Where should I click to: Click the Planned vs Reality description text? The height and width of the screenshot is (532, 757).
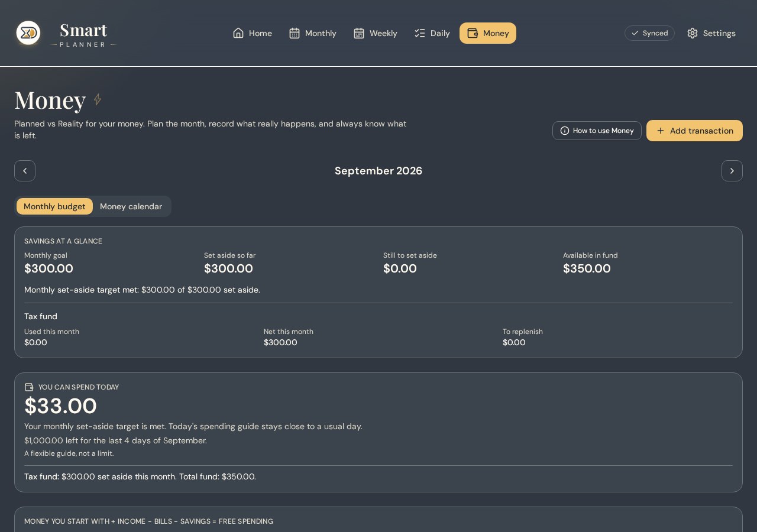[x=210, y=129]
